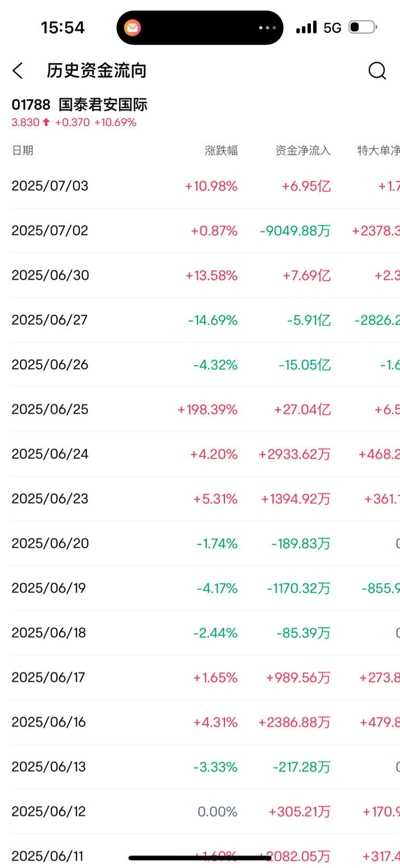Sort by 日期 column header
The image size is (400, 868).
(x=22, y=151)
